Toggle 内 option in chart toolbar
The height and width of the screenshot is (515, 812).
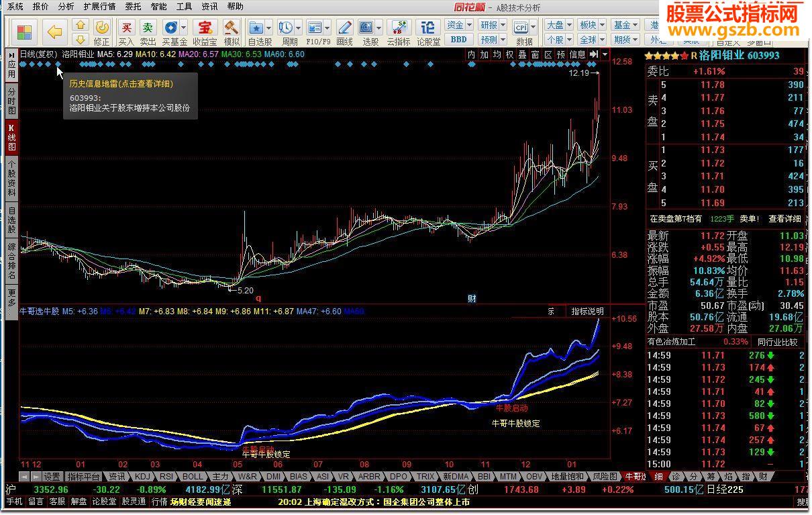tap(471, 54)
